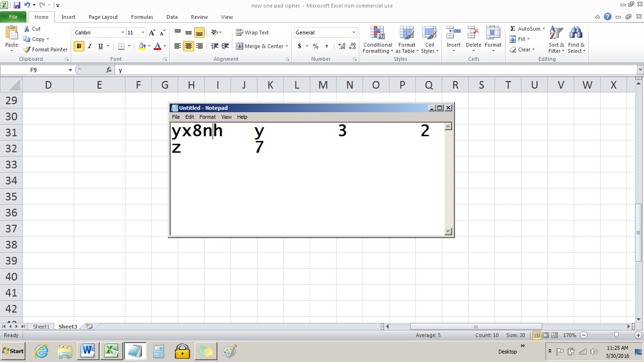The width and height of the screenshot is (644, 362).
Task: Click the Paste clipboard icon
Action: [x=11, y=33]
